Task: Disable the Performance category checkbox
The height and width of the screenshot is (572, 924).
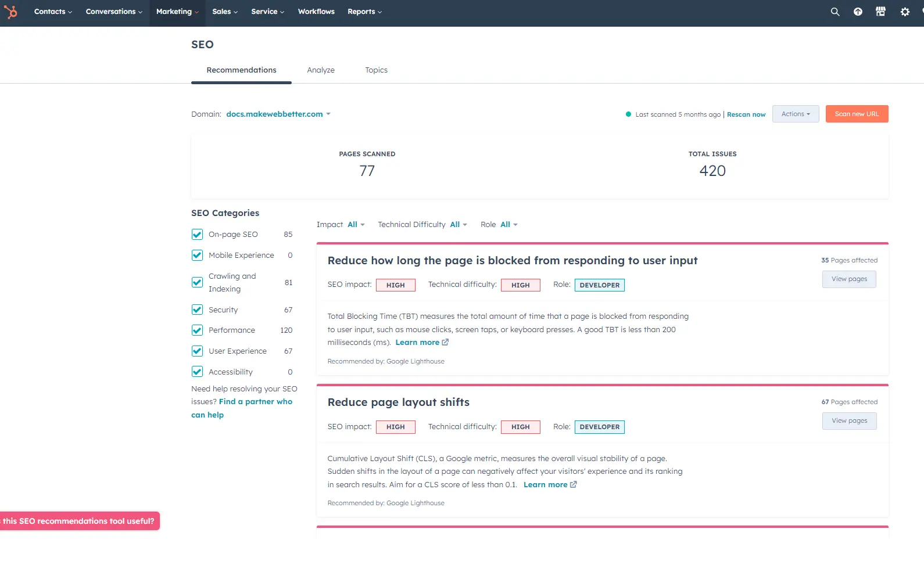Action: [x=197, y=330]
